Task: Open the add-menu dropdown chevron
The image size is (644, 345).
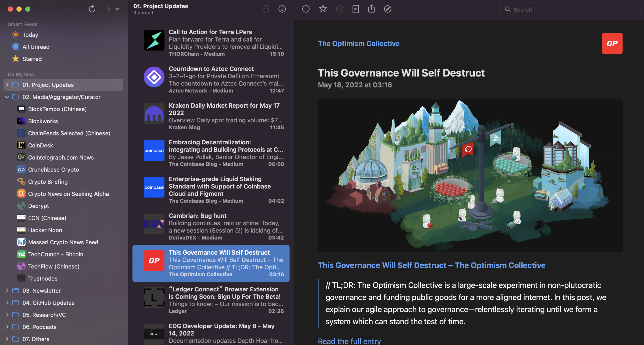Action: [x=117, y=9]
